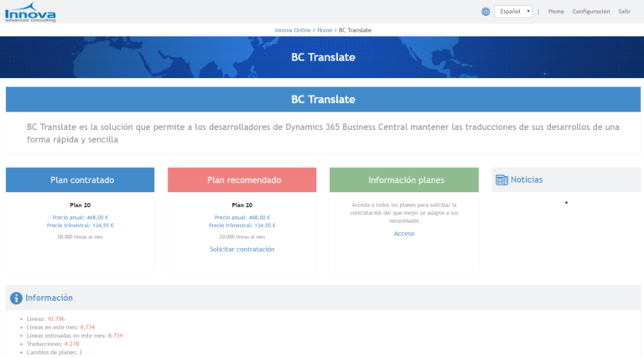This screenshot has width=644, height=358.
Task: Click Plan 20 title under Plan contratado
Action: pyautogui.click(x=80, y=205)
